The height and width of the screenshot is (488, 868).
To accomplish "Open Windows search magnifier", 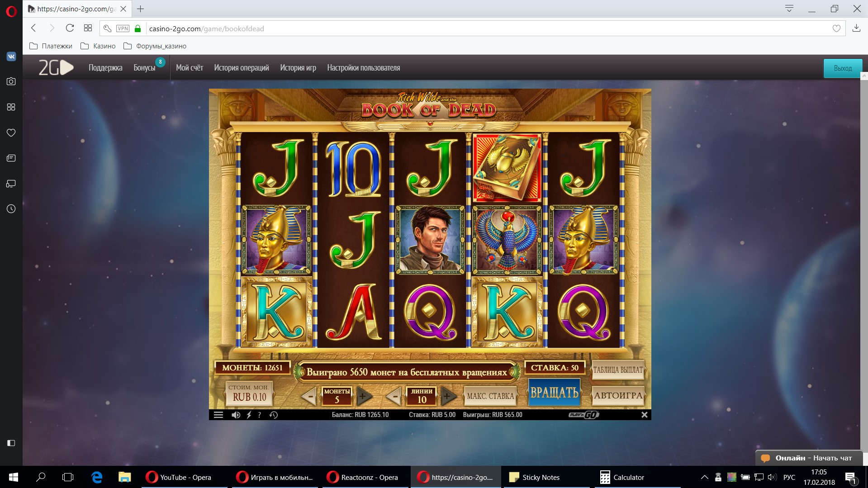I will pyautogui.click(x=41, y=477).
